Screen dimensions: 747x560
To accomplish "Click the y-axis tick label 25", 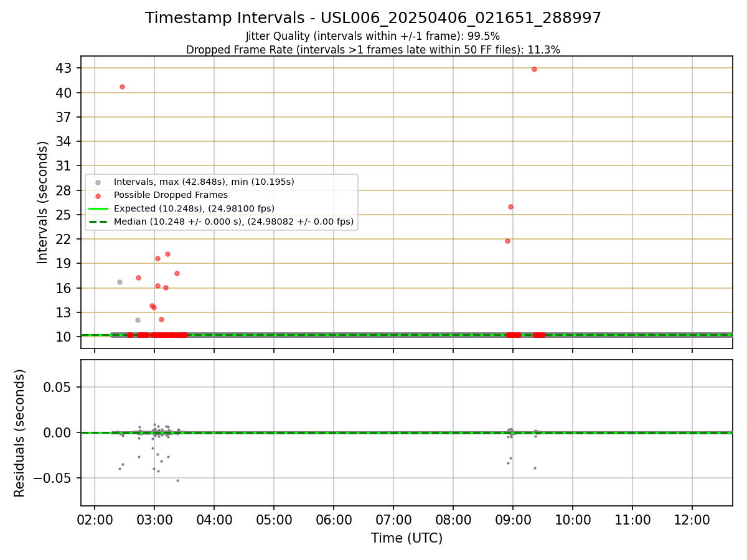I will 65,215.
